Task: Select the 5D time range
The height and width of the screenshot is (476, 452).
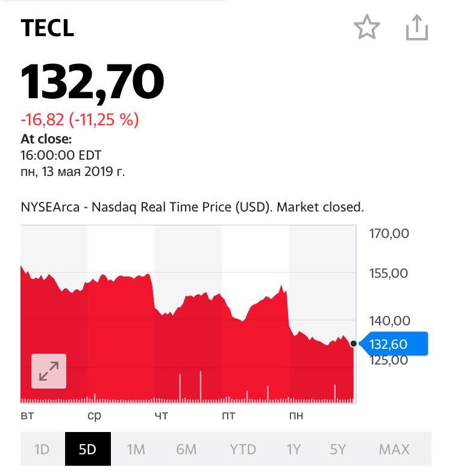Action: [x=88, y=449]
